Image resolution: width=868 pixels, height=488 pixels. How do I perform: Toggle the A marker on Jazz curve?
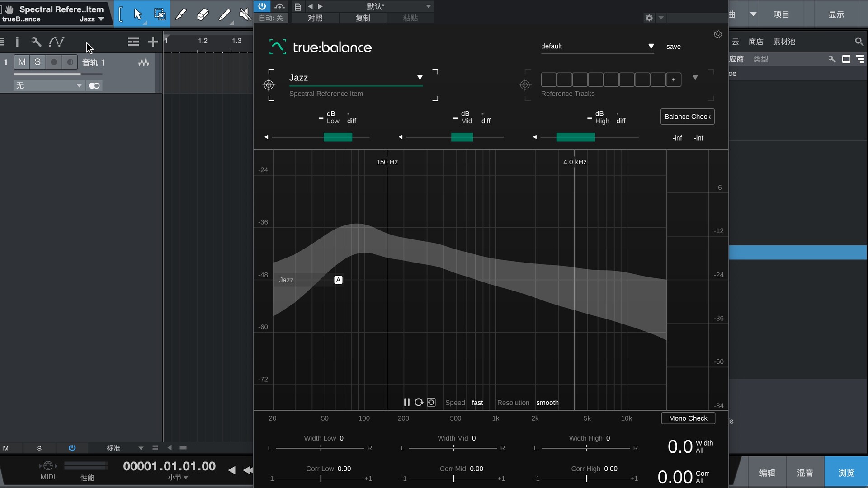(338, 280)
